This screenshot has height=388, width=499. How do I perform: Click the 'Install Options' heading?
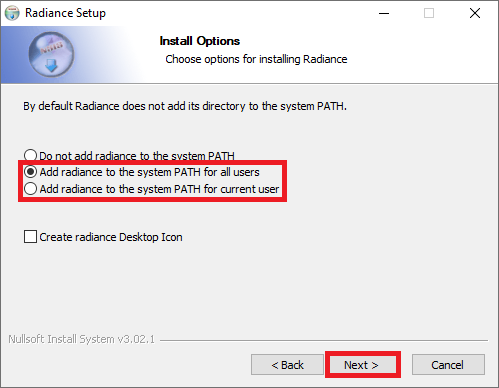pyautogui.click(x=200, y=41)
